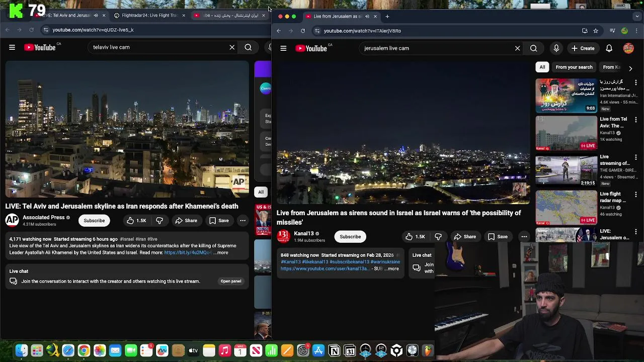
Task: Mute the Tel Aviv live tab audio
Action: 96,16
